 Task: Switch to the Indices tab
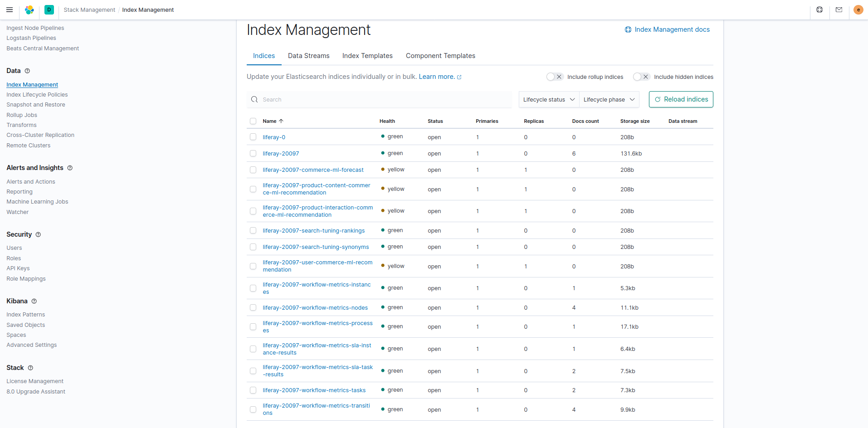click(x=264, y=56)
